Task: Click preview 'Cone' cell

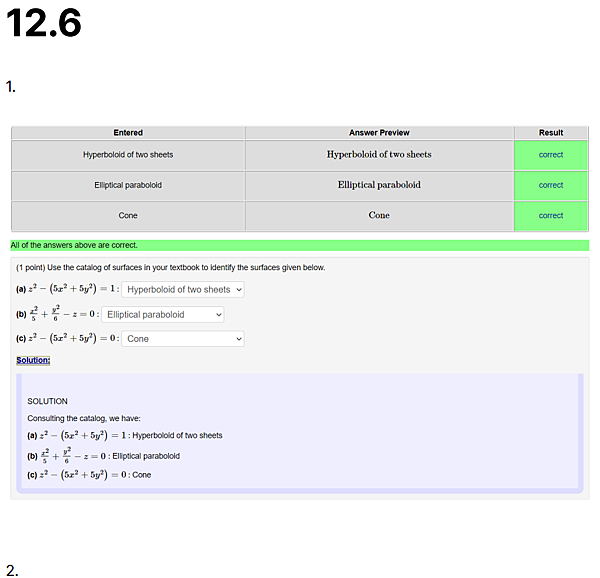Action: coord(379,216)
